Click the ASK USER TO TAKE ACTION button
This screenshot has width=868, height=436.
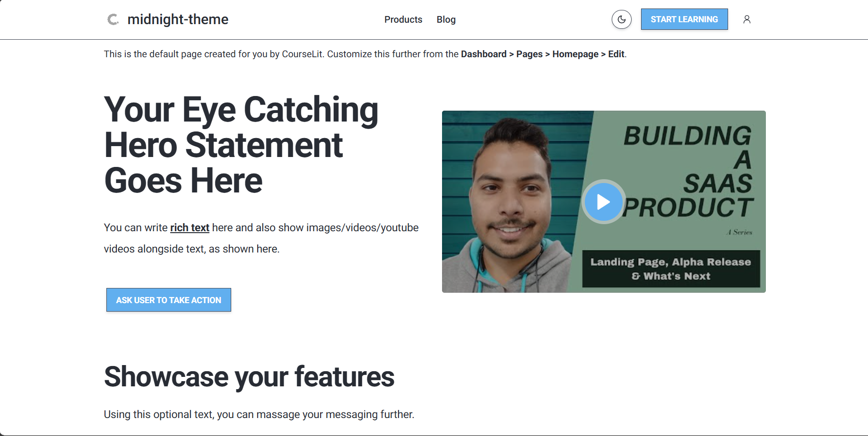tap(169, 300)
